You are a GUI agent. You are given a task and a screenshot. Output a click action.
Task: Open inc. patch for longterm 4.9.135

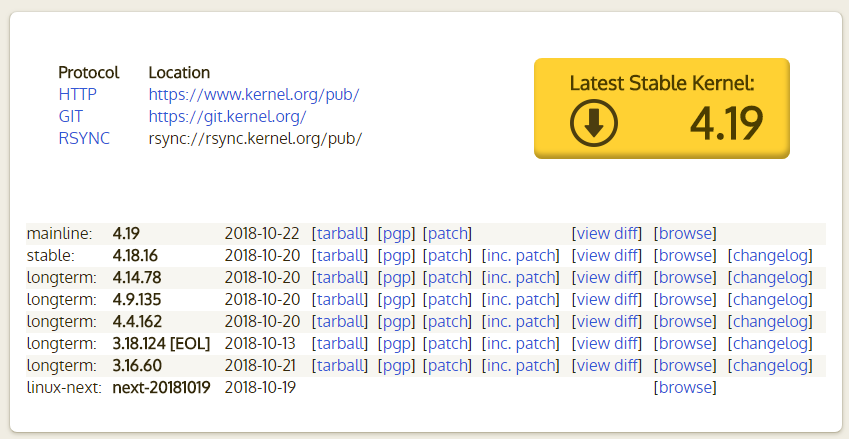520,299
